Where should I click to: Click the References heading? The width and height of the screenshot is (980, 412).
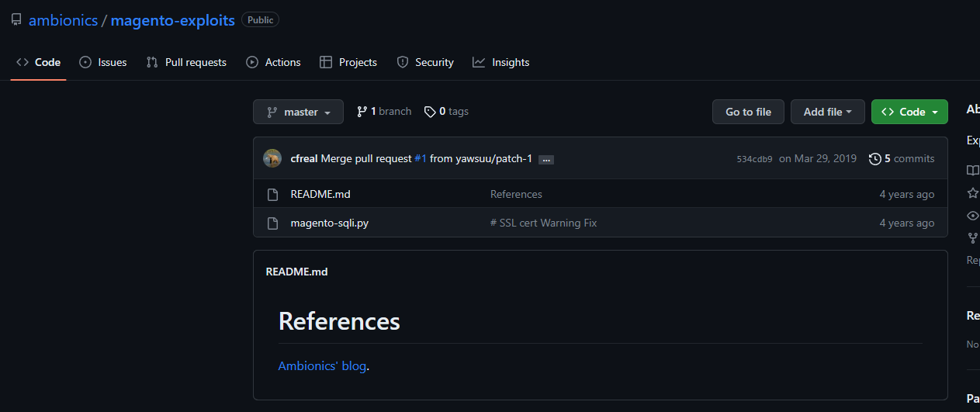pyautogui.click(x=339, y=321)
